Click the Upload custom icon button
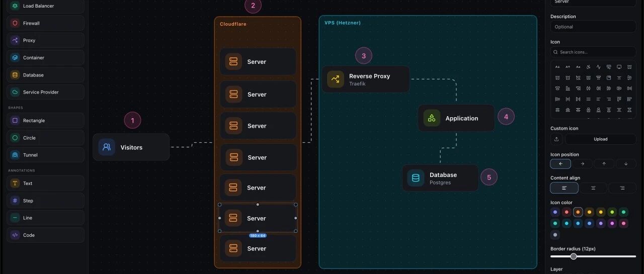The width and height of the screenshot is (644, 274). pyautogui.click(x=601, y=139)
